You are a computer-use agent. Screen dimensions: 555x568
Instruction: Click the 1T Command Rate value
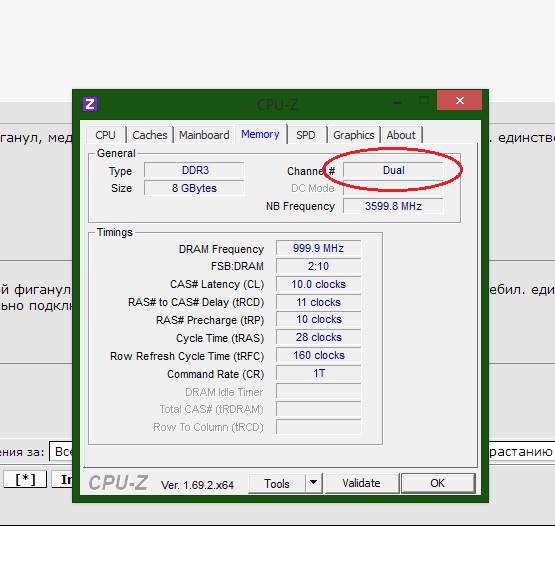click(318, 373)
